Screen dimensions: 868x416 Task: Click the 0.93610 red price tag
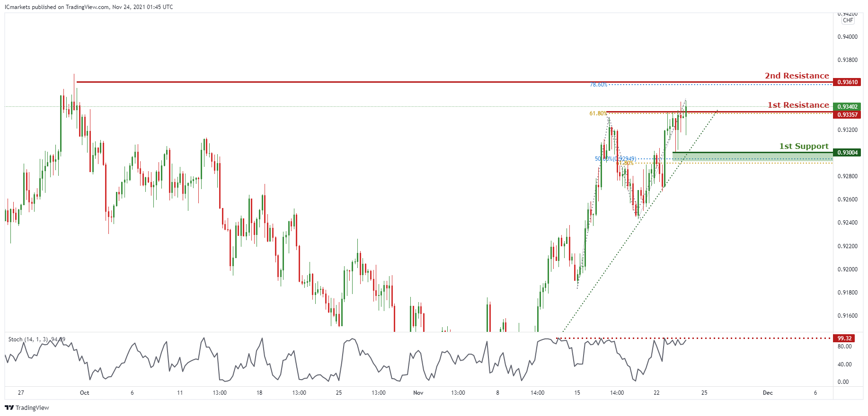point(847,82)
